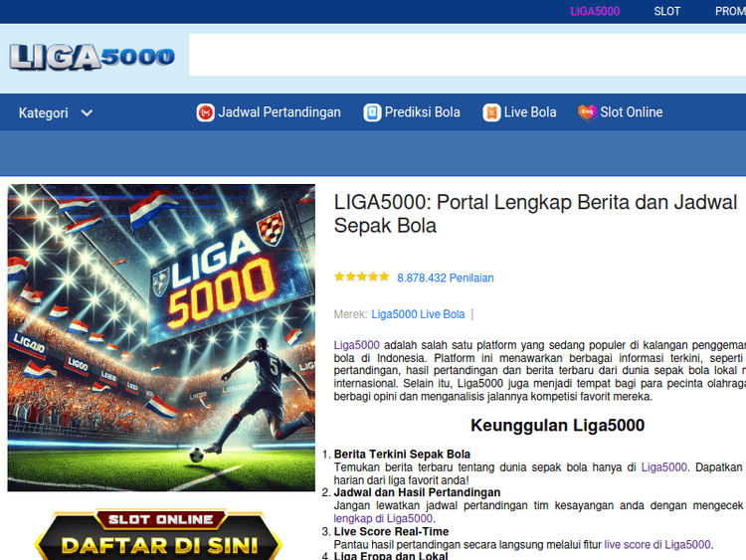Click inside the search input field
Screen dimensions: 746x560
tap(467, 55)
